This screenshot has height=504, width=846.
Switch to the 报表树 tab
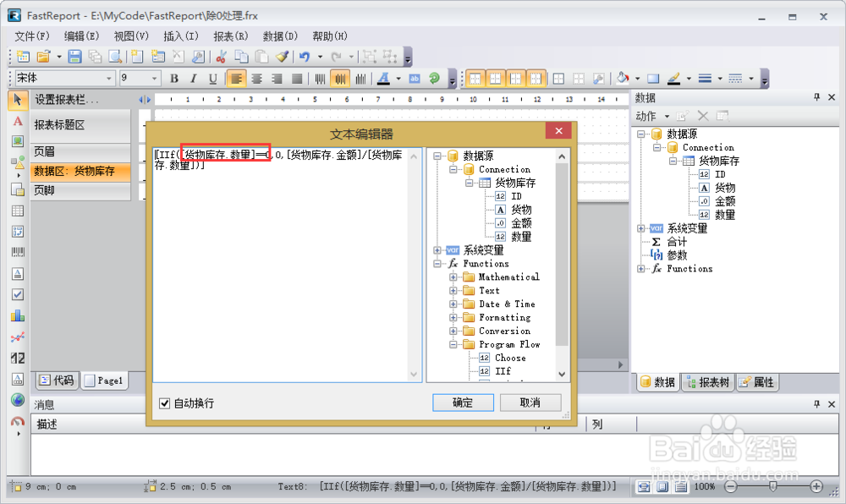pyautogui.click(x=707, y=382)
